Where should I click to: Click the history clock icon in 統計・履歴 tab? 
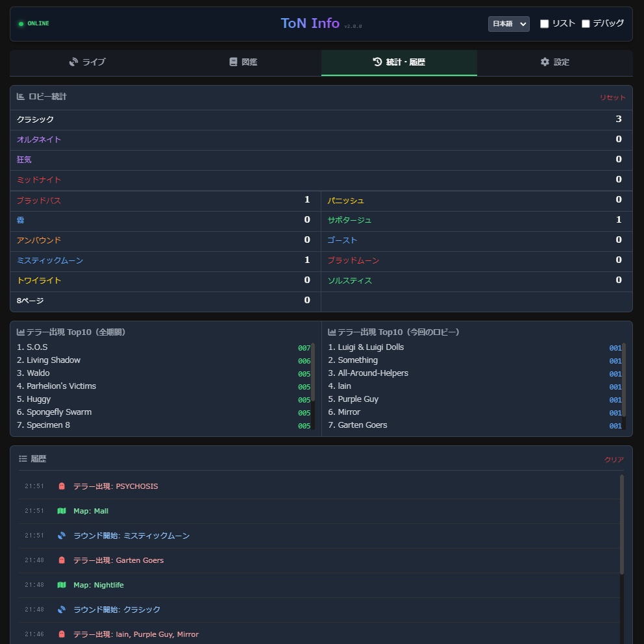click(377, 62)
